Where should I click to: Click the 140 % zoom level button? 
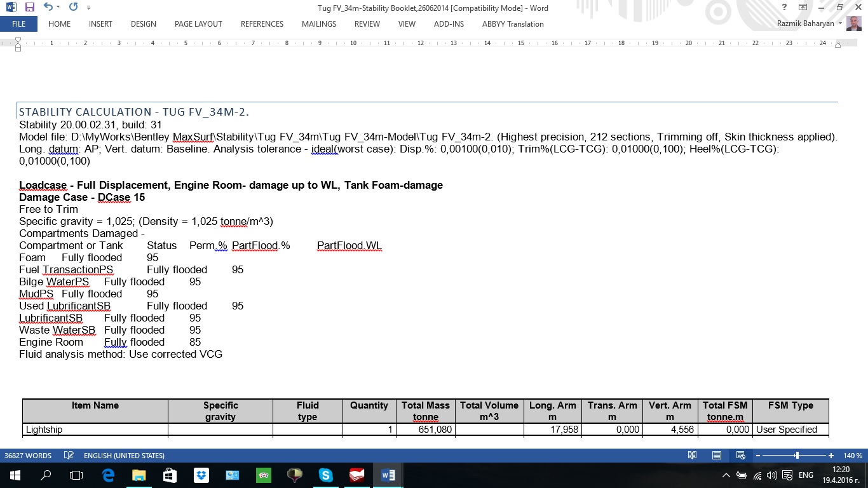point(853,456)
